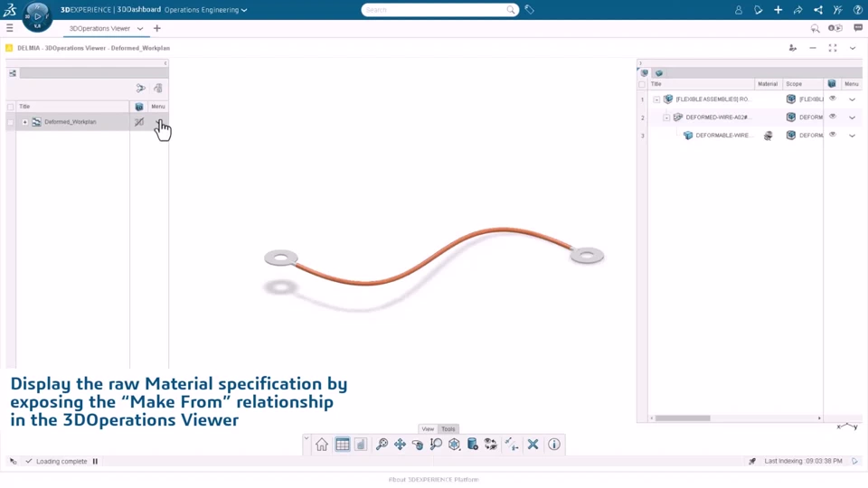868x488 pixels.
Task: Click the add plus icon in top bar
Action: tap(778, 10)
